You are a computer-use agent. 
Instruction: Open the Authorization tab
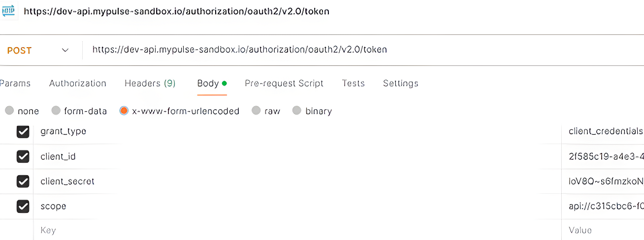(x=78, y=83)
